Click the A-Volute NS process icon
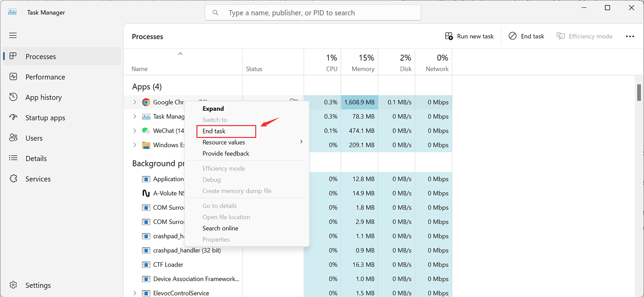The height and width of the screenshot is (297, 644). [146, 193]
